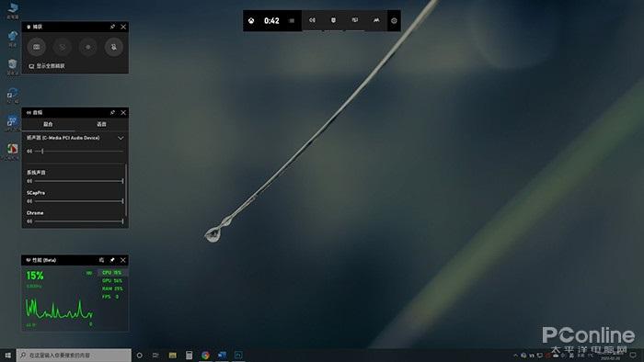Mute the System Sounds channel
The height and width of the screenshot is (362, 644).
pos(29,181)
